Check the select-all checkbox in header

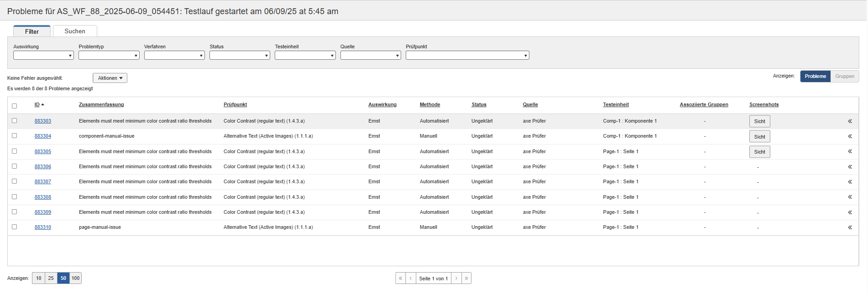tap(14, 106)
